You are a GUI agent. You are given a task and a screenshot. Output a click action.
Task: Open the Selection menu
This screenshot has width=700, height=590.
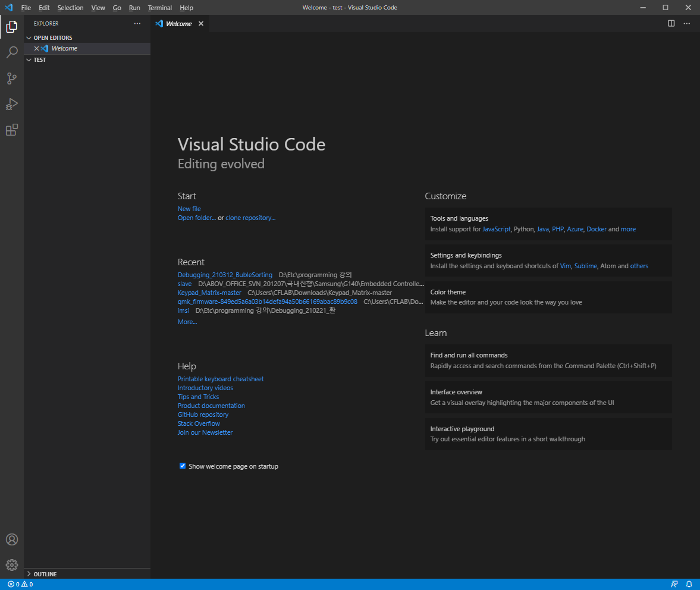(70, 8)
